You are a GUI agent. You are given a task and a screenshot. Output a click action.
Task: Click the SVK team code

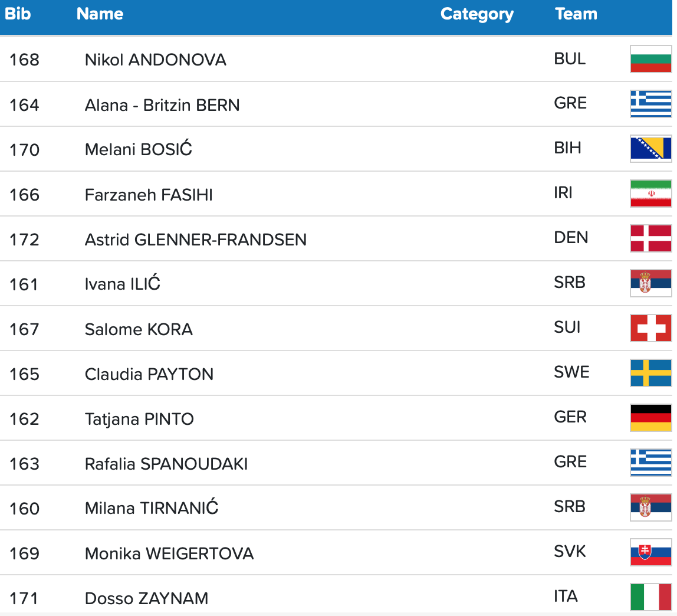tap(570, 551)
